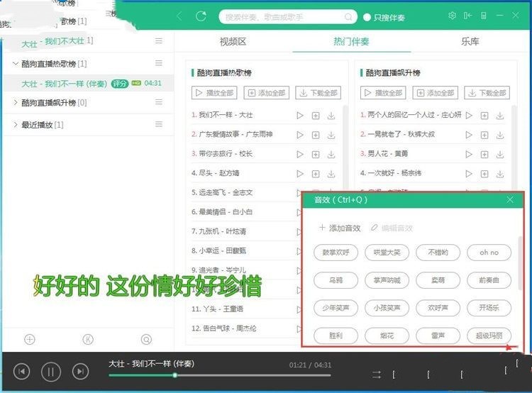Click the search accompaniment input field

click(288, 16)
